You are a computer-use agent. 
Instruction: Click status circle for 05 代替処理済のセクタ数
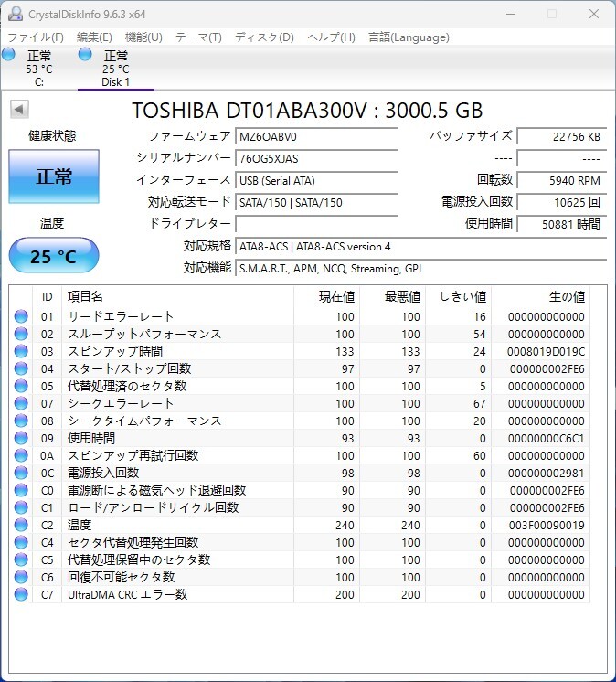(x=21, y=386)
